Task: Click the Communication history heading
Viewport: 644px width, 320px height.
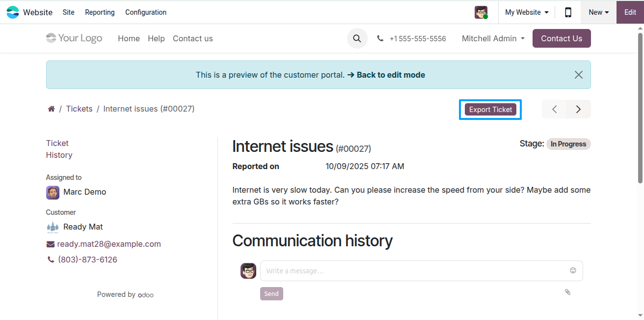Action: coord(312,241)
